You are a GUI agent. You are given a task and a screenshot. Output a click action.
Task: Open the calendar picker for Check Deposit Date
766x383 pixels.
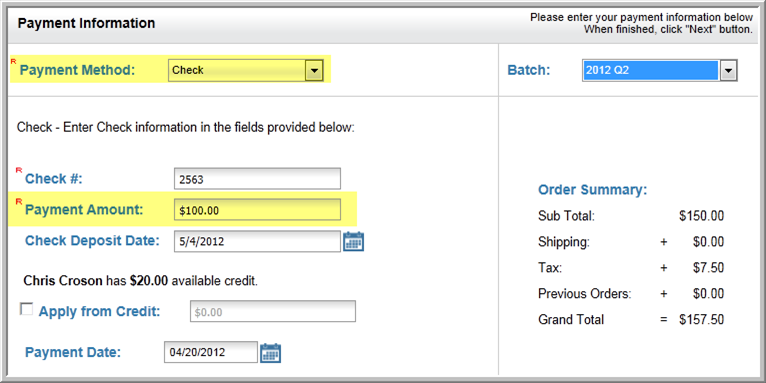pos(354,241)
